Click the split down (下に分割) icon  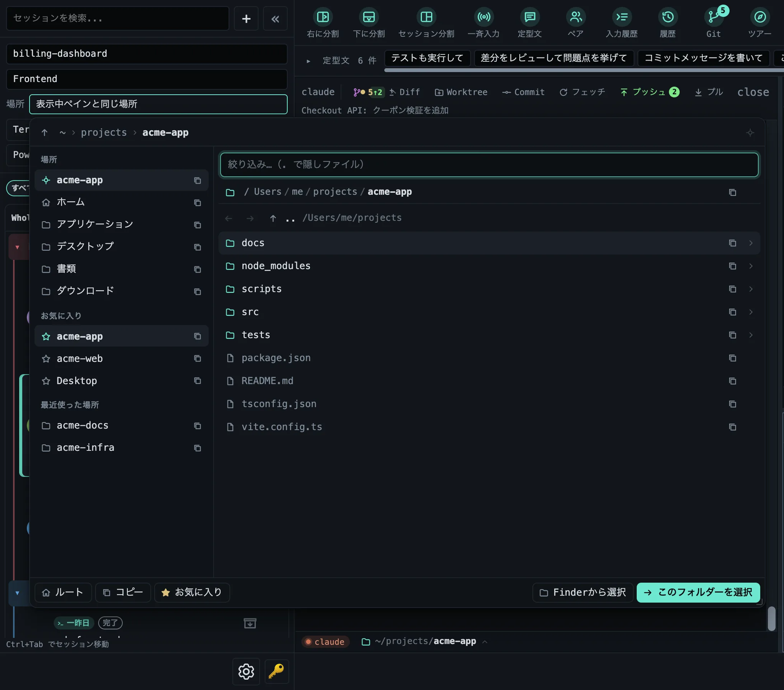[369, 17]
